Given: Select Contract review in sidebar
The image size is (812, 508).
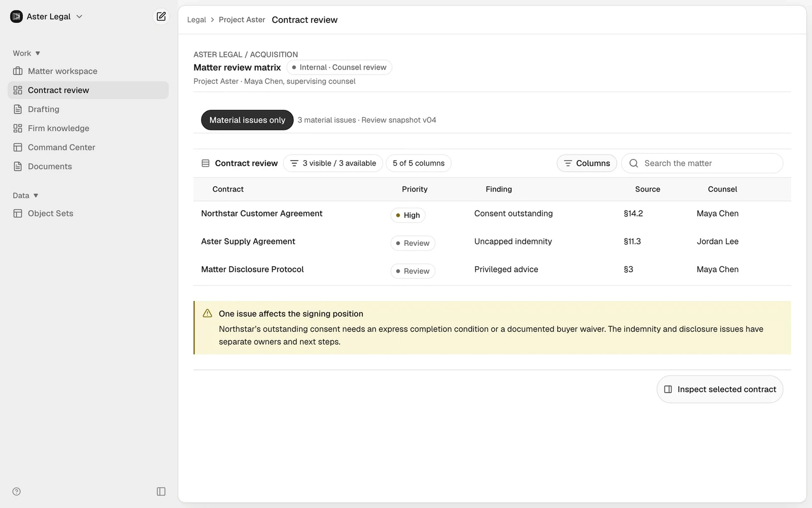Looking at the screenshot, I should click(88, 90).
